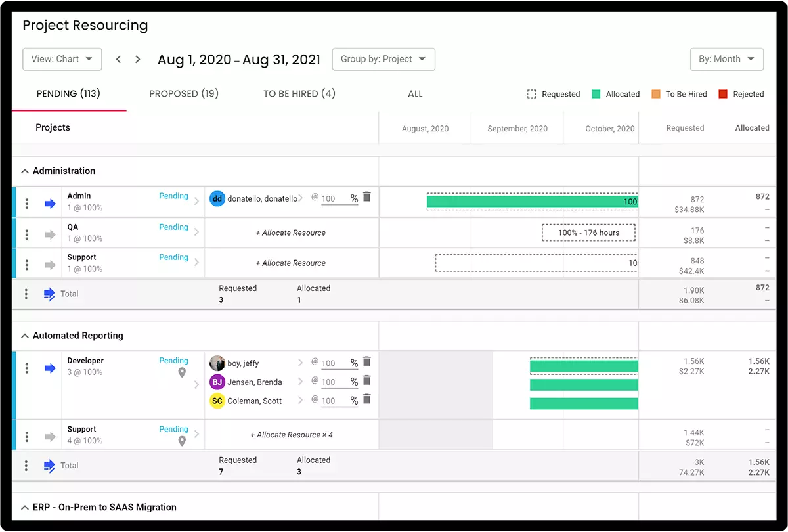Click Pending status on Admin row
788x532 pixels.
click(x=173, y=196)
